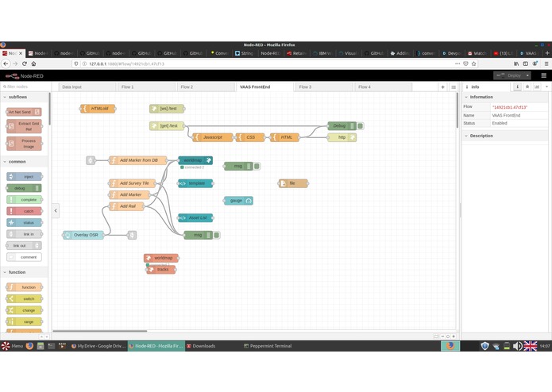Add a new flow with the plus button

click(x=443, y=86)
